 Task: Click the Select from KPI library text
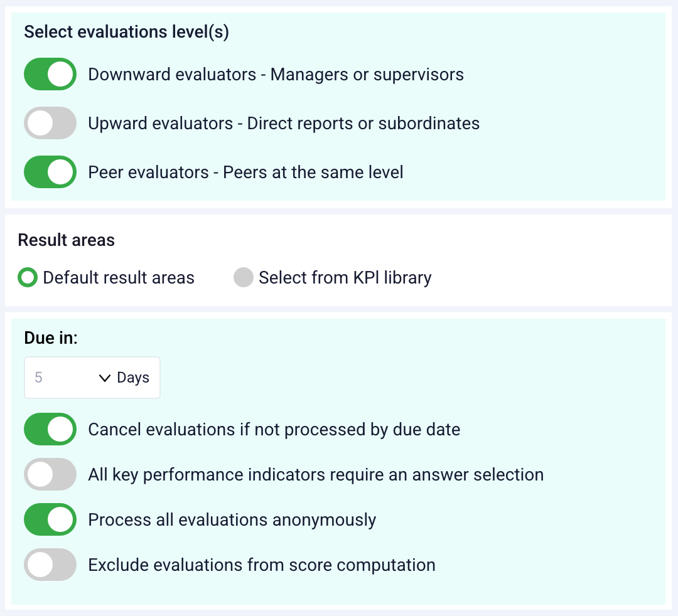coord(345,277)
